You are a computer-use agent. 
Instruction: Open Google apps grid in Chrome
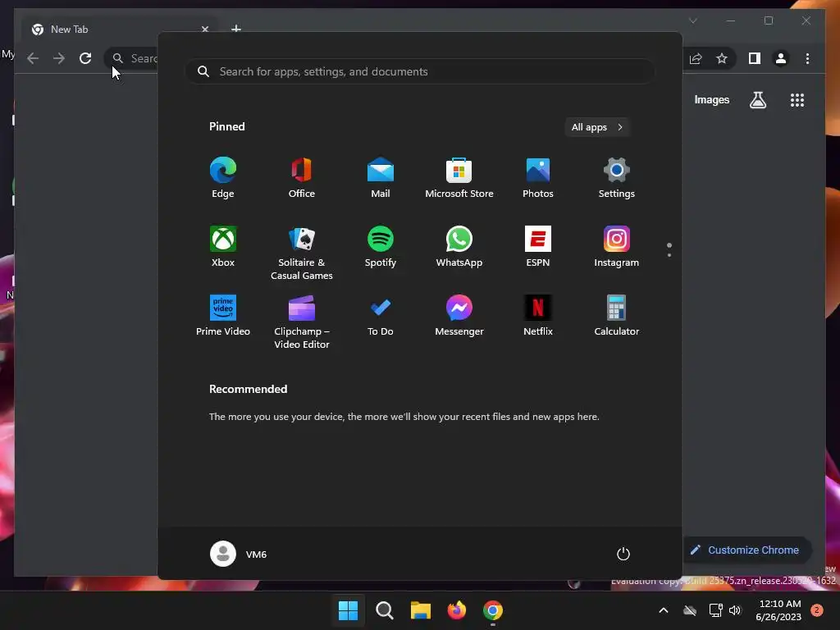click(x=797, y=100)
